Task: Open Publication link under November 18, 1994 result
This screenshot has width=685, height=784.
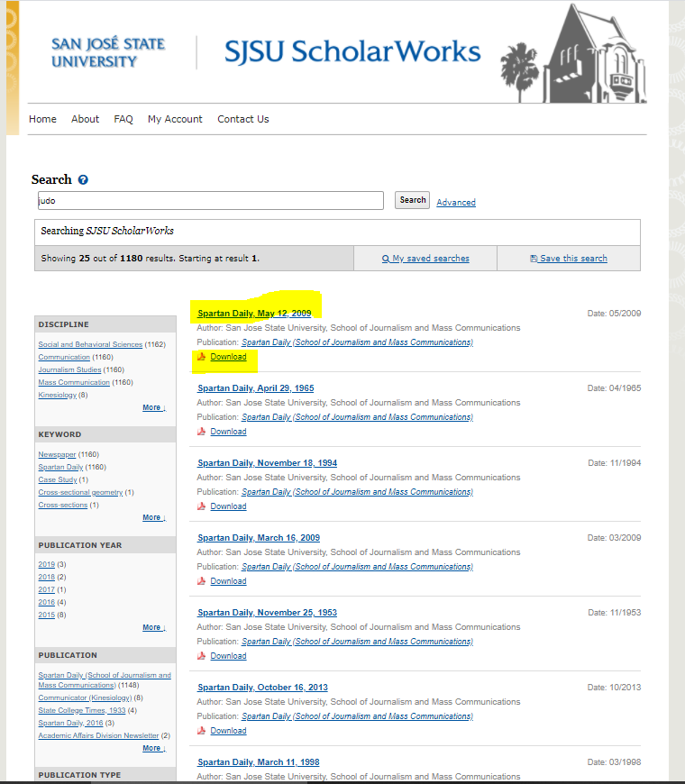Action: pyautogui.click(x=358, y=492)
